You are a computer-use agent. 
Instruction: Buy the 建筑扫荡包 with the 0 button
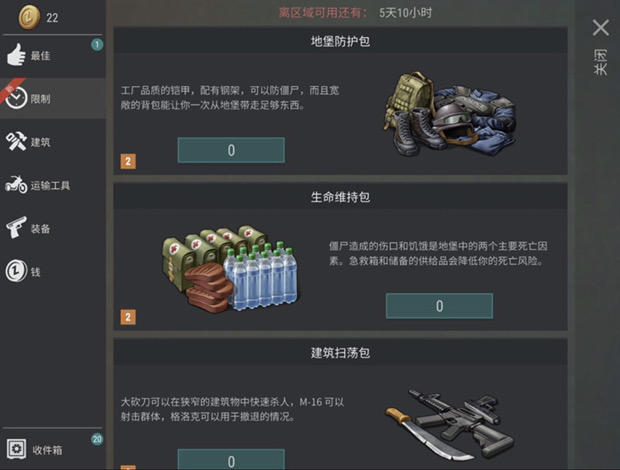click(231, 459)
